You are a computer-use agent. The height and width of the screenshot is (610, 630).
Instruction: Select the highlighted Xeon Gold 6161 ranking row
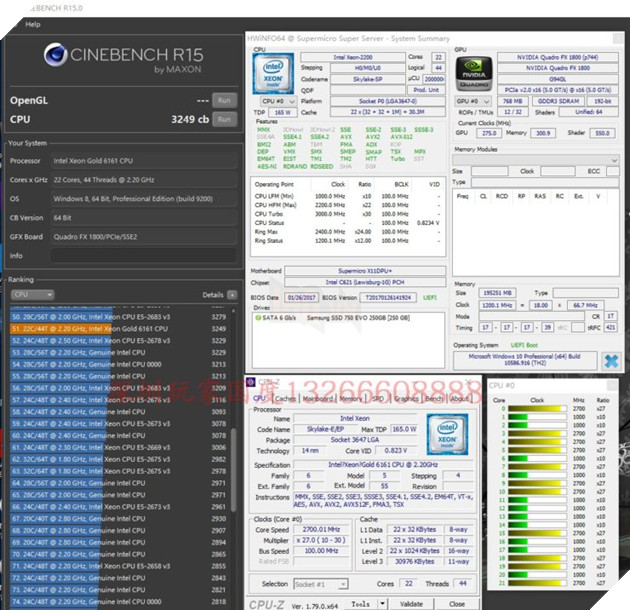[x=119, y=329]
